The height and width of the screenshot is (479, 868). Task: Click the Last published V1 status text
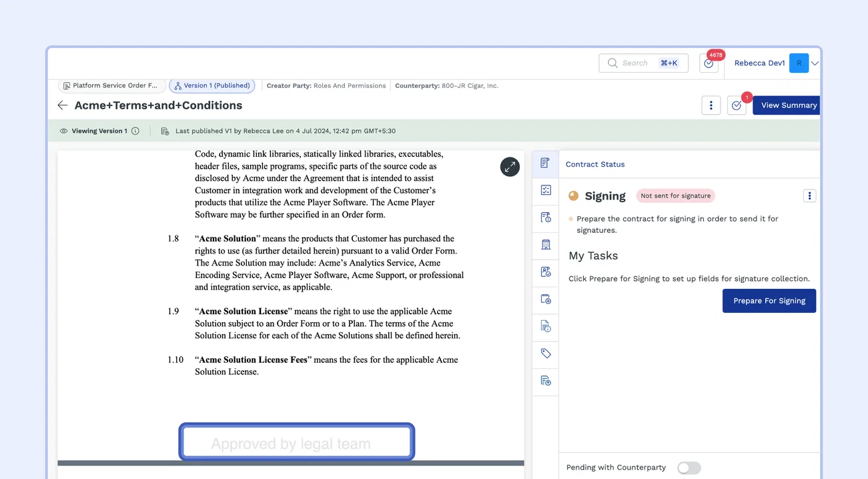(286, 131)
